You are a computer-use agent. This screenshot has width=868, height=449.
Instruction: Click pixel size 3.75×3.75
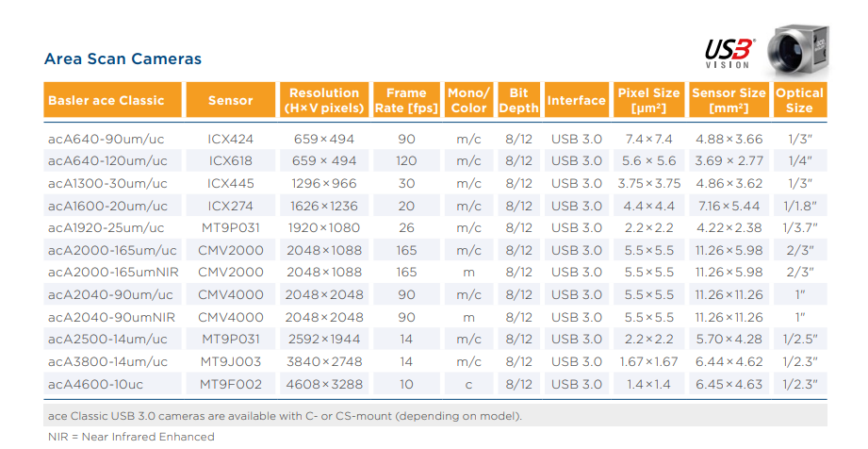[x=648, y=184]
